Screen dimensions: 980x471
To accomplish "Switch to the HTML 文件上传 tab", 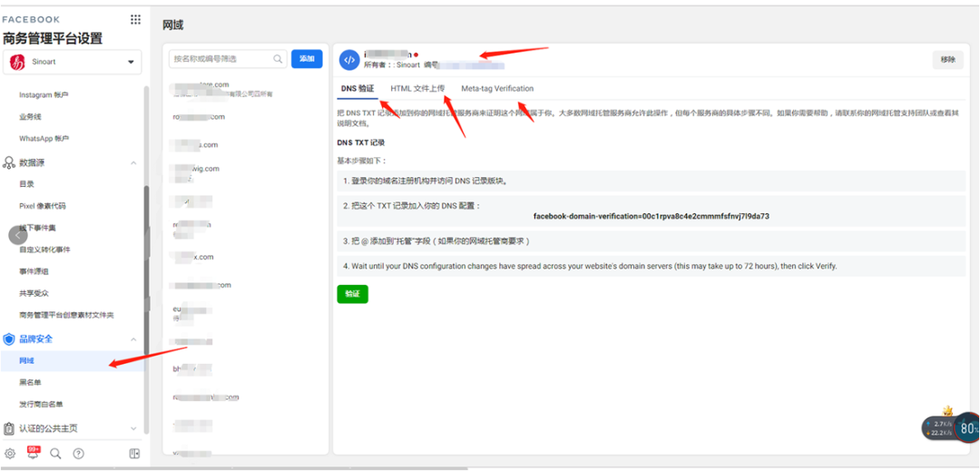I will (417, 89).
